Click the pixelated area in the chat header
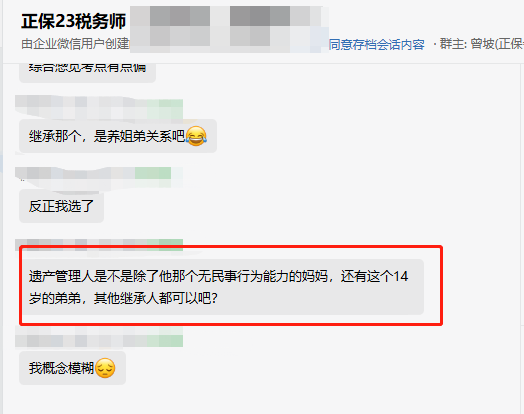The width and height of the screenshot is (524, 414). tap(229, 29)
